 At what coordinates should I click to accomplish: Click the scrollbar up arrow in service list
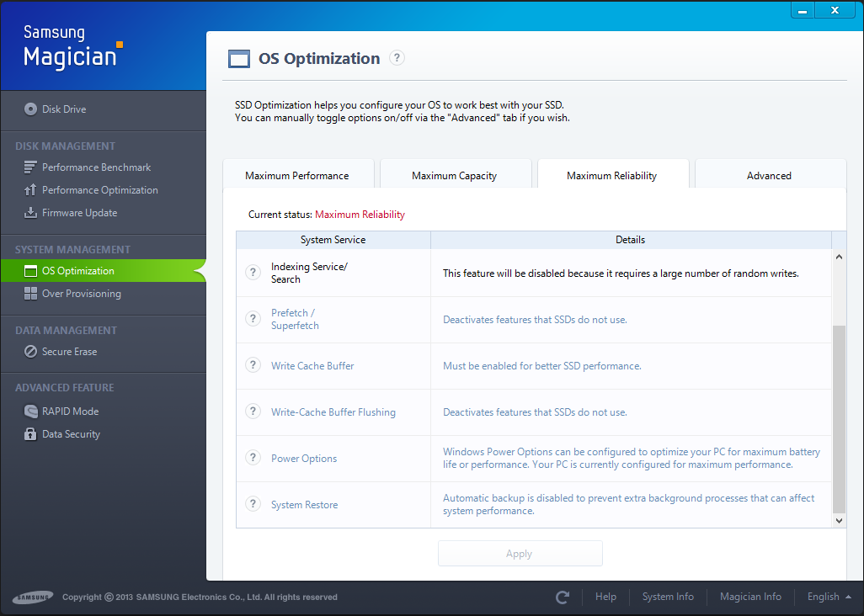coord(839,257)
